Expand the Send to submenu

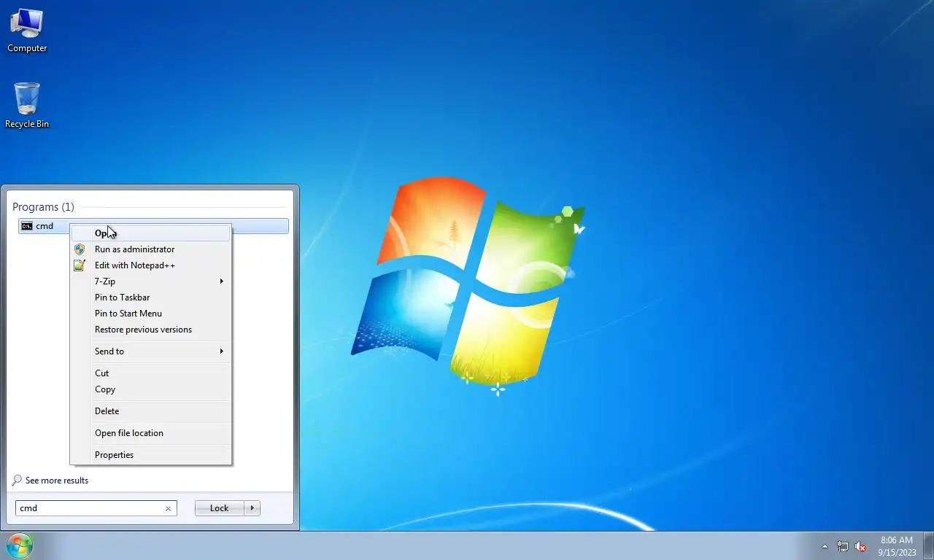[151, 351]
